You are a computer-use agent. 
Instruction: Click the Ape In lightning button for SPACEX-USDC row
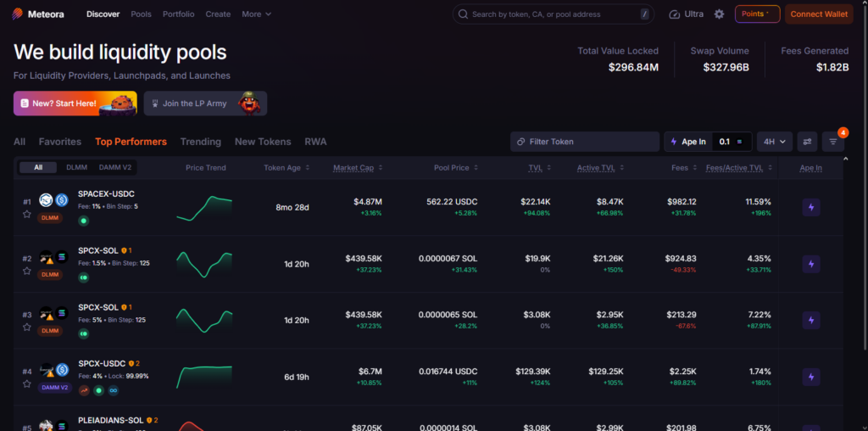(x=811, y=207)
